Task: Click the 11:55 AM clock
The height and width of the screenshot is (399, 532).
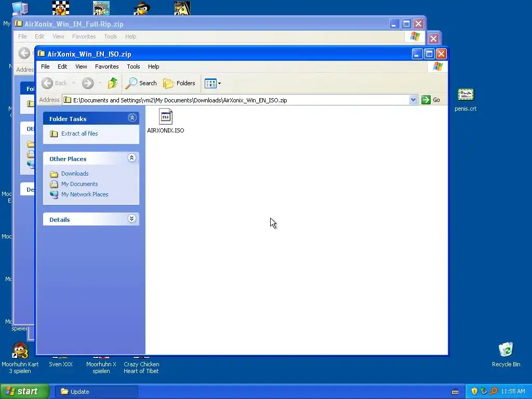Action: pyautogui.click(x=513, y=392)
